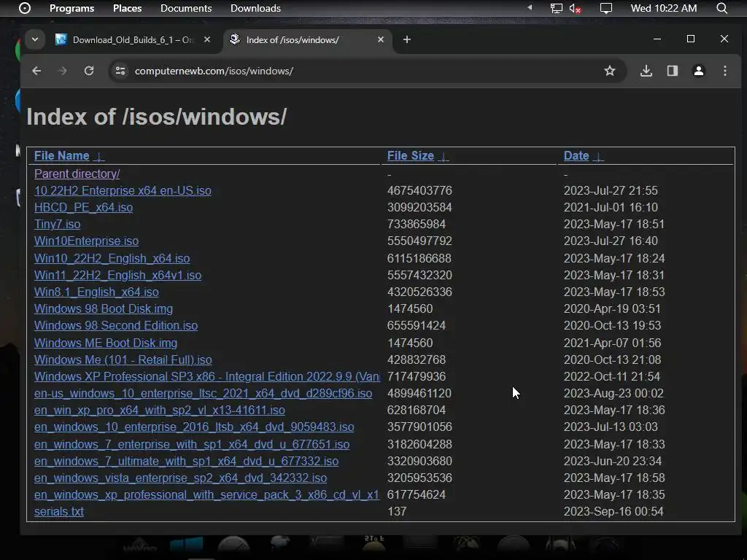Click file size 4675403776
The width and height of the screenshot is (747, 560).
(419, 190)
